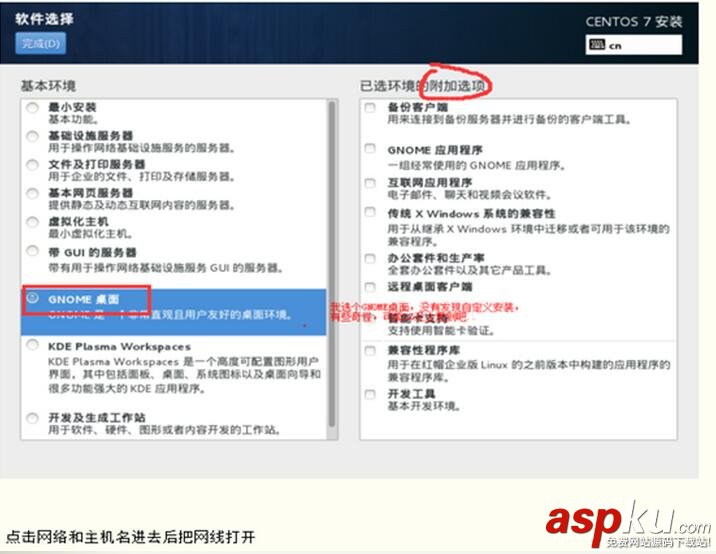The height and width of the screenshot is (554, 716).
Task: Enable 互联网应用程序 add-on
Action: pos(370,183)
